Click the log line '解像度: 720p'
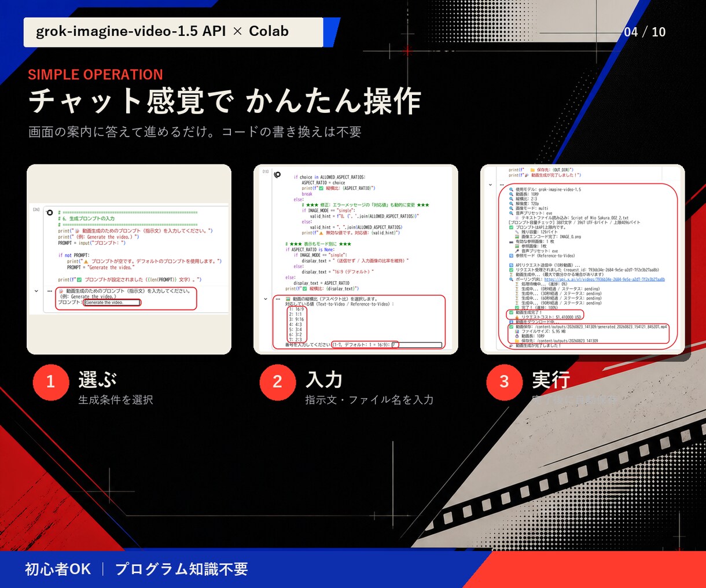Viewport: 706px width, 588px height. pos(524,204)
